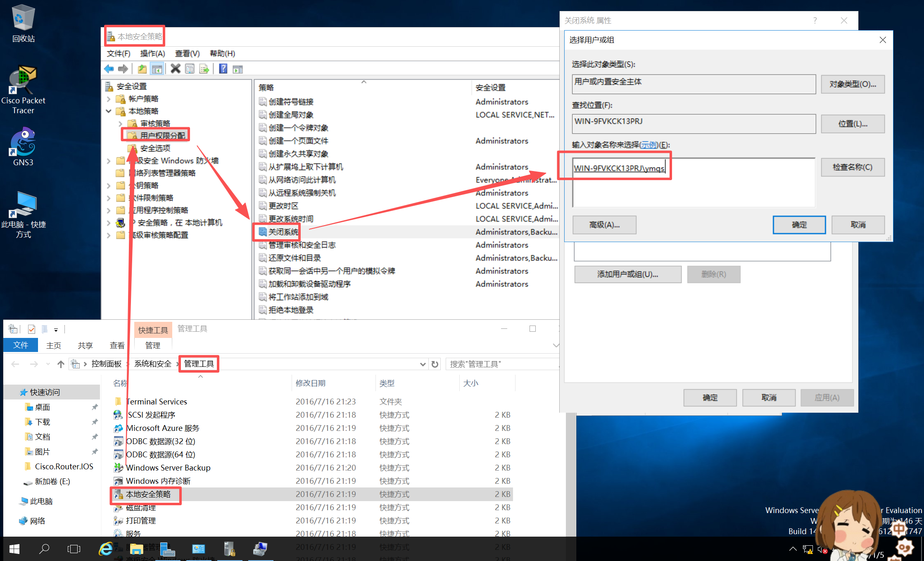The image size is (924, 561).
Task: Click the blue Back arrow in MMC toolbar
Action: tap(109, 69)
